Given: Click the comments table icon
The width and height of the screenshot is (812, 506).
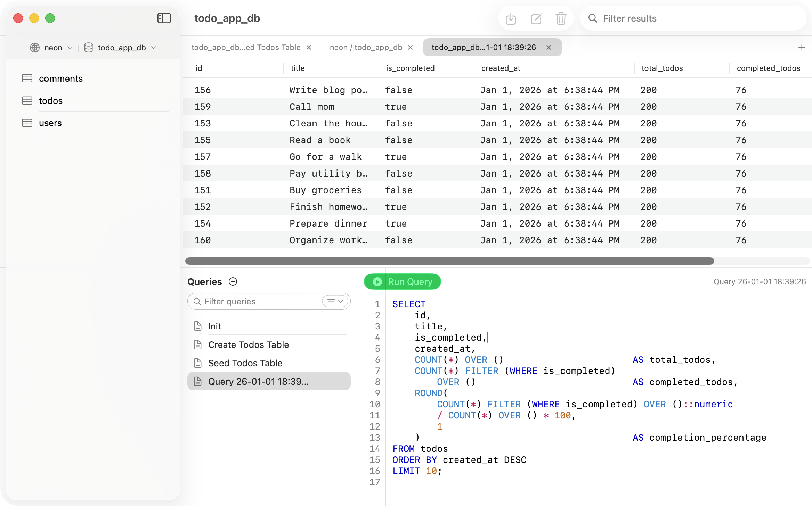Looking at the screenshot, I should 27,79.
